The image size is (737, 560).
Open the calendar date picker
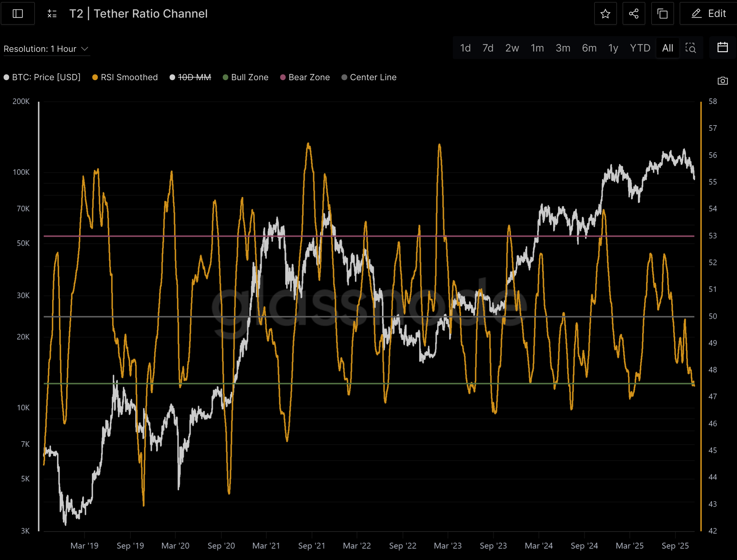722,47
